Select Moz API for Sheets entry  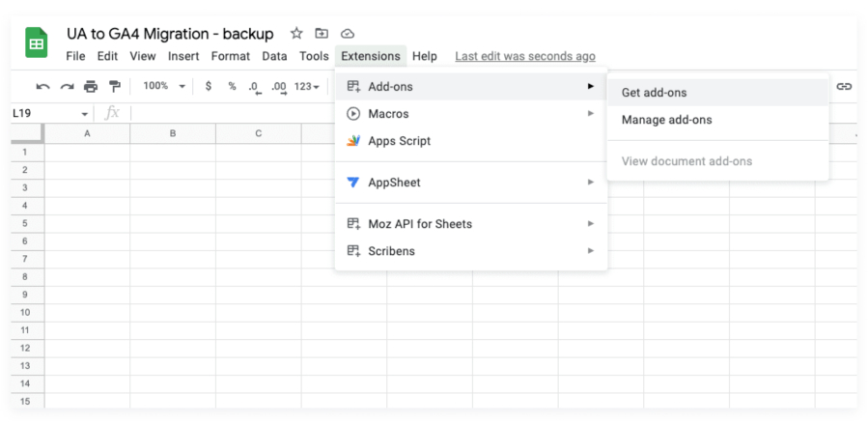[471, 224]
